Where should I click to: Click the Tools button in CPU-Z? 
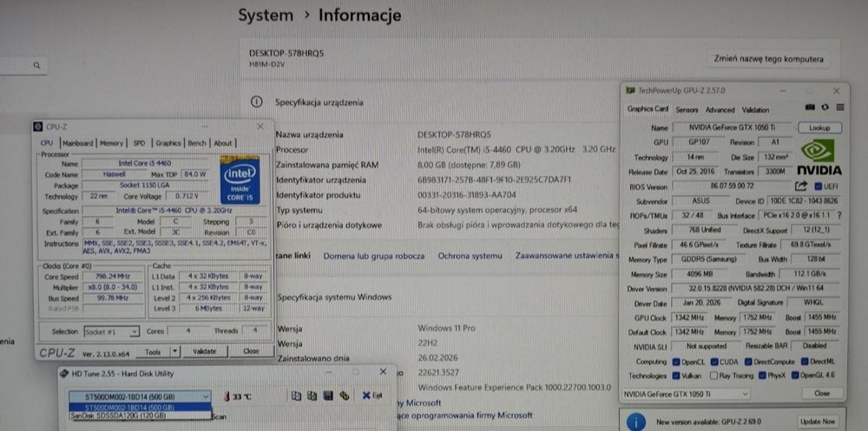tap(153, 351)
